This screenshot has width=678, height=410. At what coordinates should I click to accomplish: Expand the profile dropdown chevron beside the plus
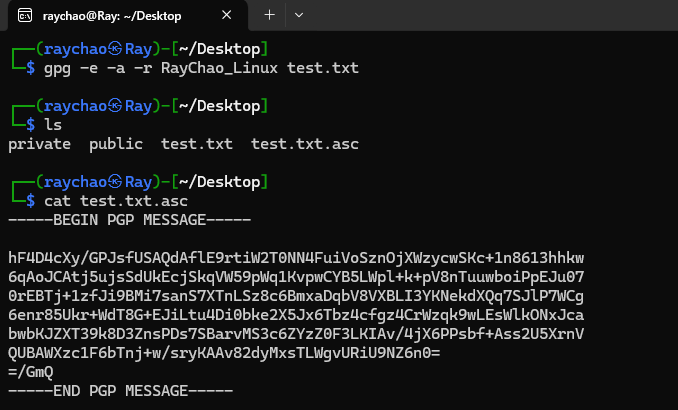point(299,15)
